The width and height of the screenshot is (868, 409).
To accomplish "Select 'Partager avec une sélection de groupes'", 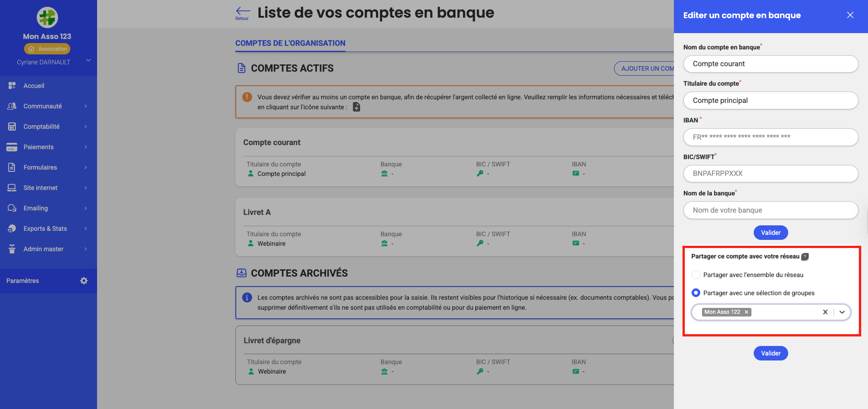I will point(696,292).
